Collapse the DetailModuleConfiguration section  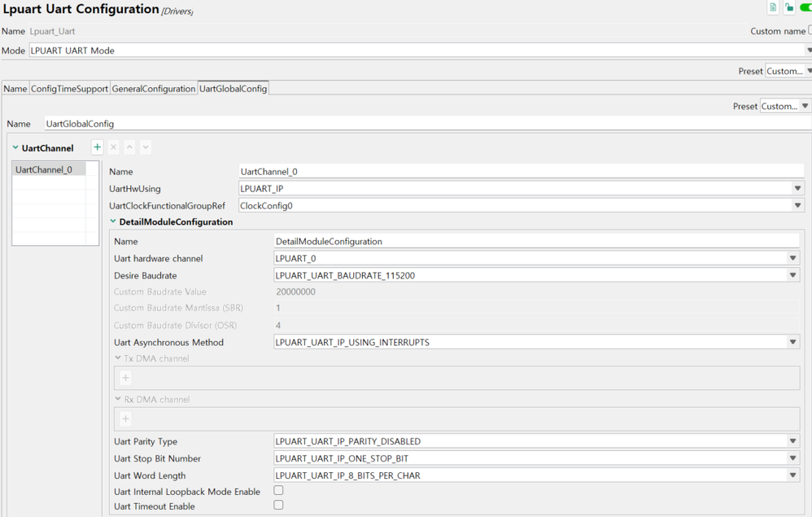click(113, 221)
